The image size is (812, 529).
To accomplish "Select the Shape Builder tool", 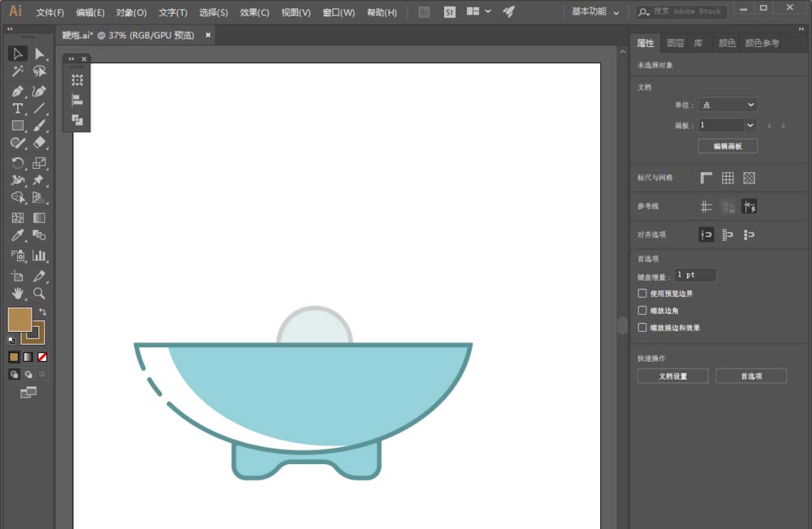I will (17, 197).
